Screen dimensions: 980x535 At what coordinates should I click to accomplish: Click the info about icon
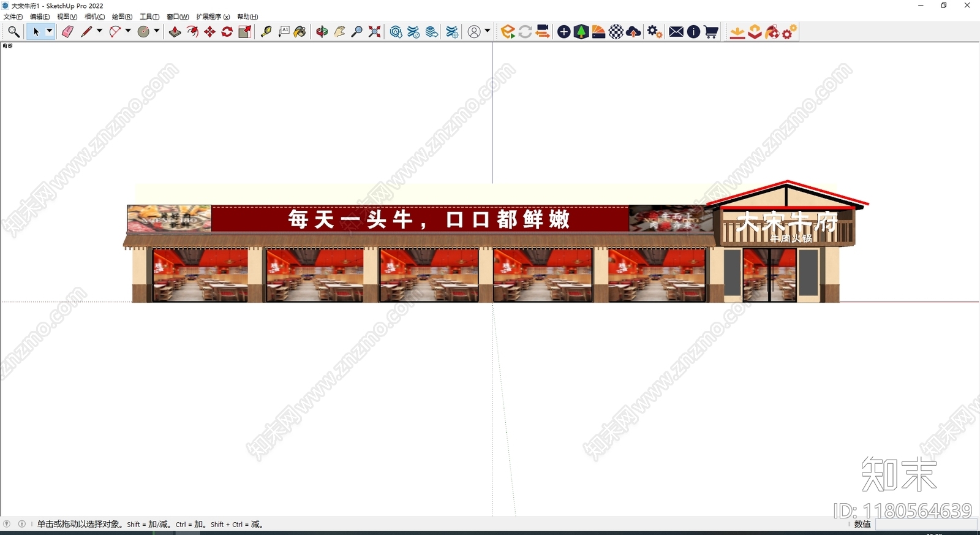[693, 32]
